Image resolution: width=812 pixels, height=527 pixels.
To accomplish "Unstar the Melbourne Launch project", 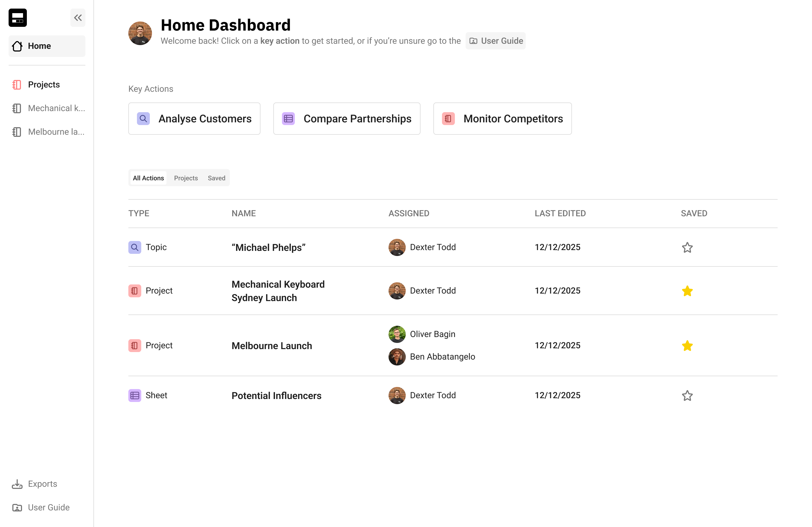I will [687, 345].
